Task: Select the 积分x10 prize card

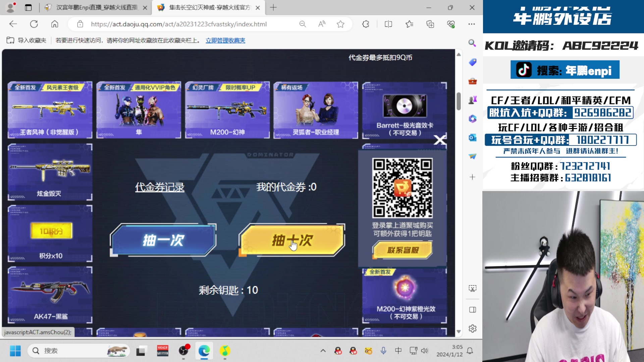Action: [50, 234]
